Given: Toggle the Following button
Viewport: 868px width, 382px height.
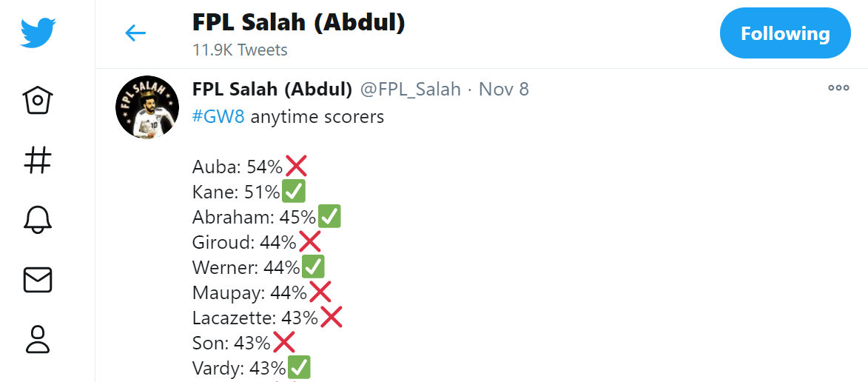Looking at the screenshot, I should [x=785, y=33].
